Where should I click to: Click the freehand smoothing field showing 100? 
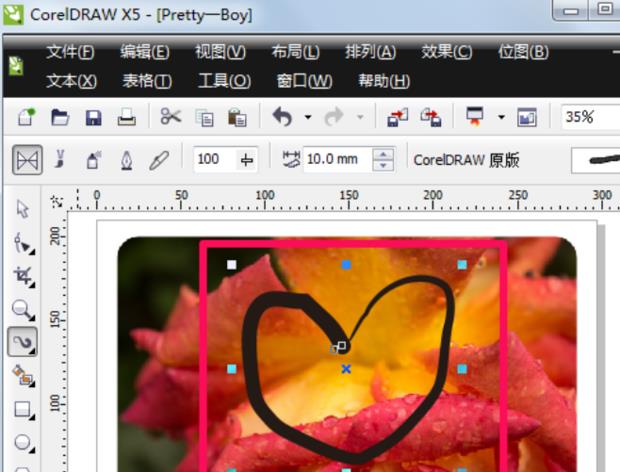(215, 159)
